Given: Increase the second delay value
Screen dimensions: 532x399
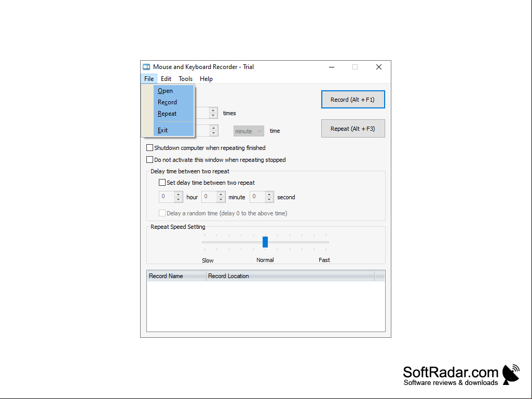Looking at the screenshot, I should (x=269, y=195).
